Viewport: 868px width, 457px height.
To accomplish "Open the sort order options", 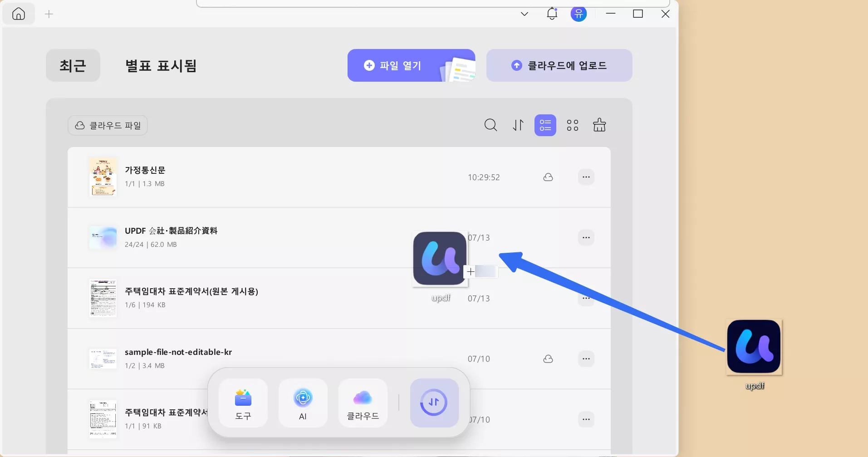I will [x=518, y=125].
